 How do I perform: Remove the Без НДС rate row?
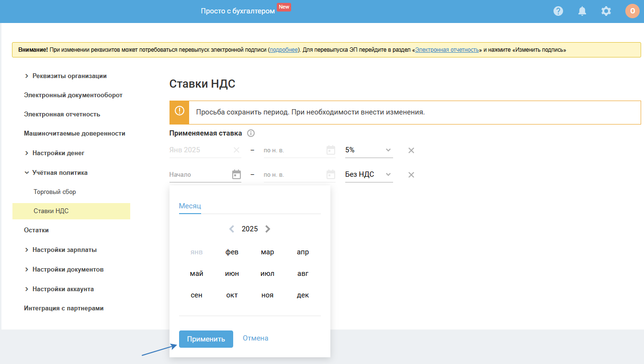[x=411, y=175]
